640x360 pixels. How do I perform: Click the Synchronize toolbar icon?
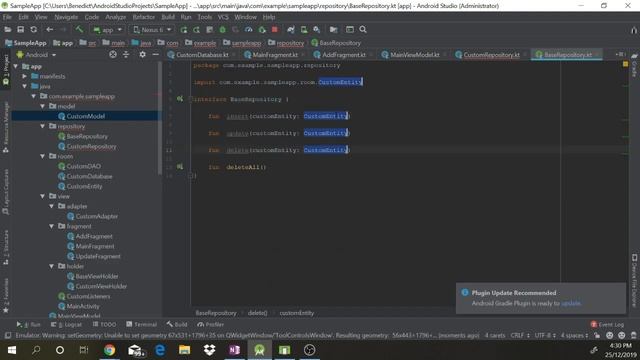coord(33,29)
